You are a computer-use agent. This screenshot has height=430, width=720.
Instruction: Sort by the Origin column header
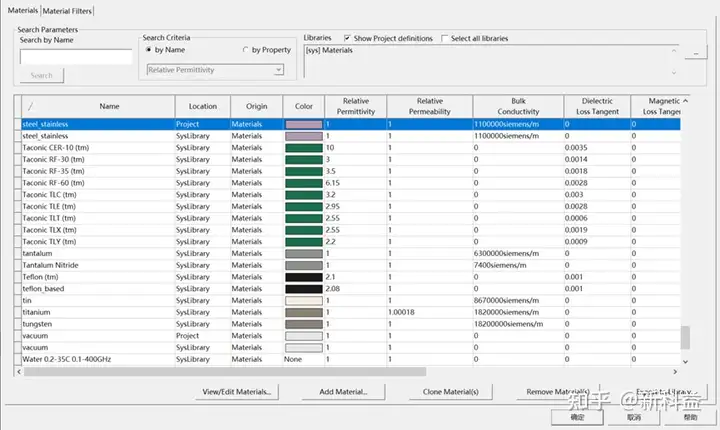pos(256,106)
